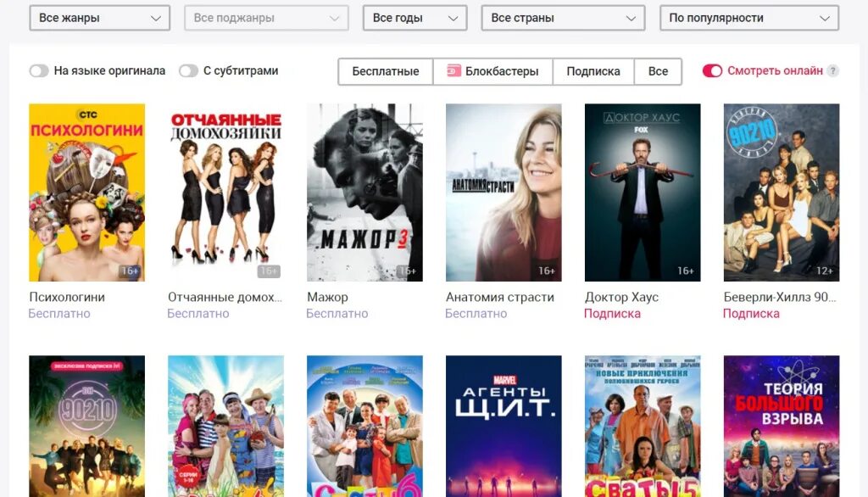Change sorting via По популярности dropdown
The image size is (868, 497).
749,18
